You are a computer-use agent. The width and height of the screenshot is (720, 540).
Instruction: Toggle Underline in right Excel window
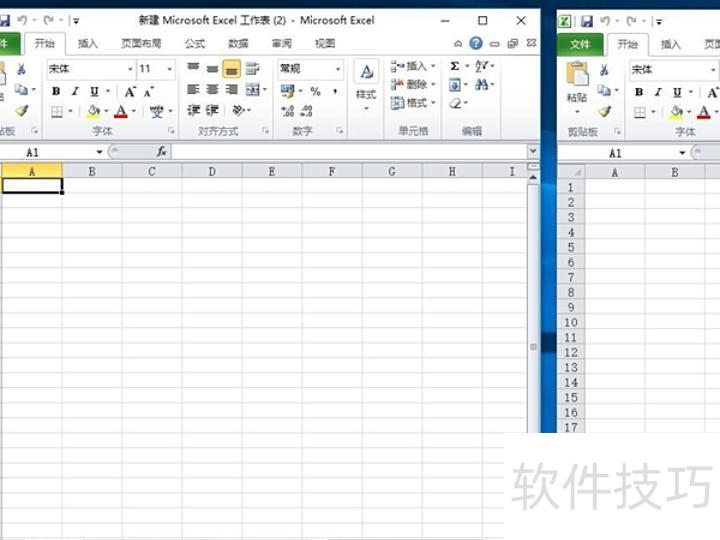coord(677,92)
